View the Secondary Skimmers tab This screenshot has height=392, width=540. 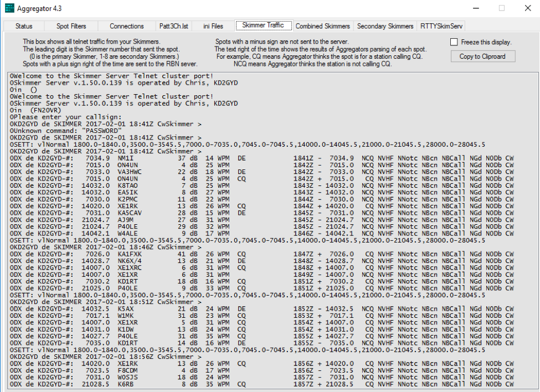pyautogui.click(x=385, y=26)
